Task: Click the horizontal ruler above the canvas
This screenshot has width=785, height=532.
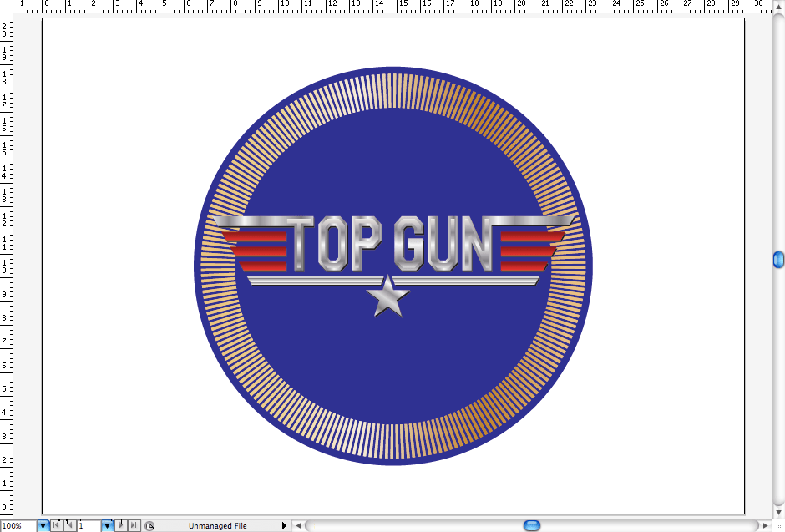Action: click(x=392, y=6)
